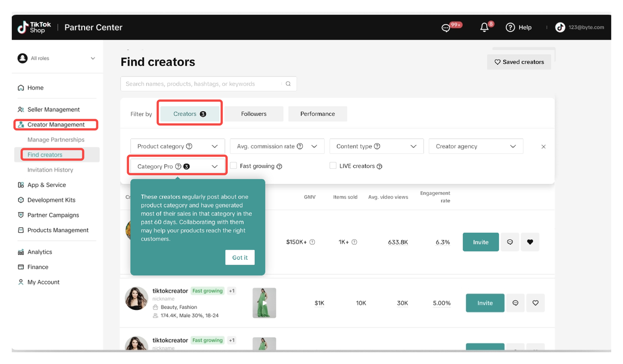Viewport: 623px width, 364px height.
Task: Click the message icon beside first Invite button
Action: click(x=510, y=242)
